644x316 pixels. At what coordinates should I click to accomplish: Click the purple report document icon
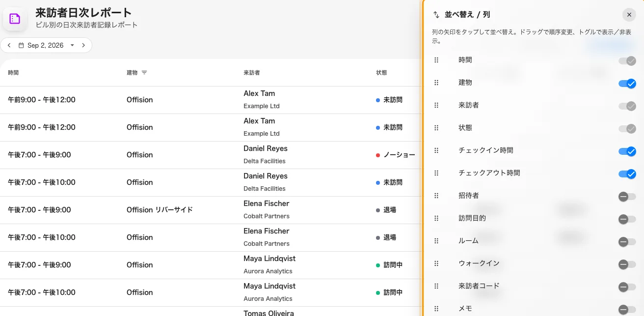(15, 19)
